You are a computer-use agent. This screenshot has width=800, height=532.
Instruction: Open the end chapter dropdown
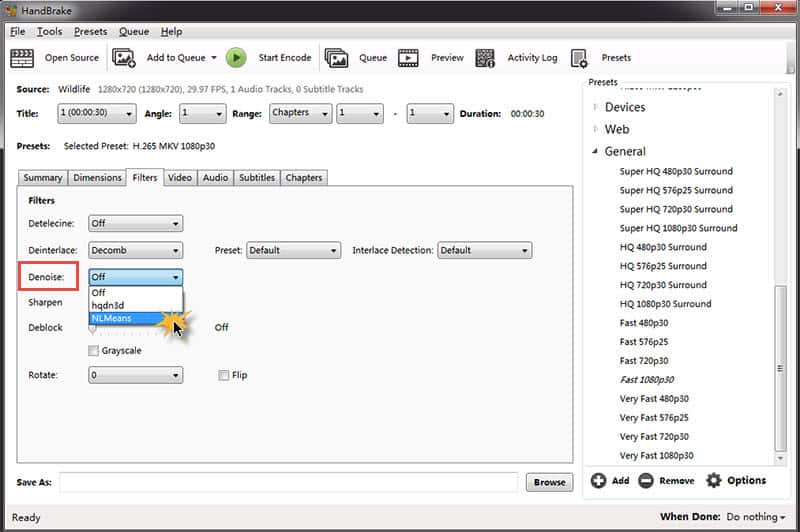[x=430, y=113]
